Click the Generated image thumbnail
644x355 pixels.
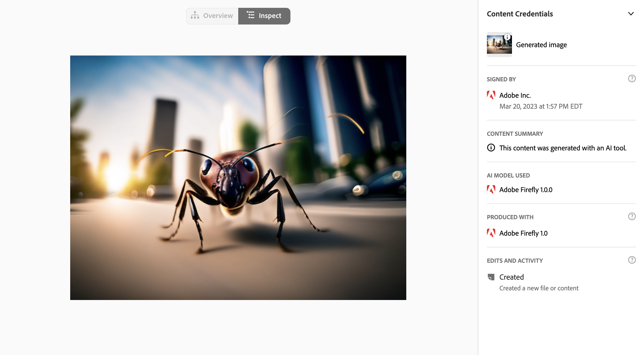click(x=499, y=44)
